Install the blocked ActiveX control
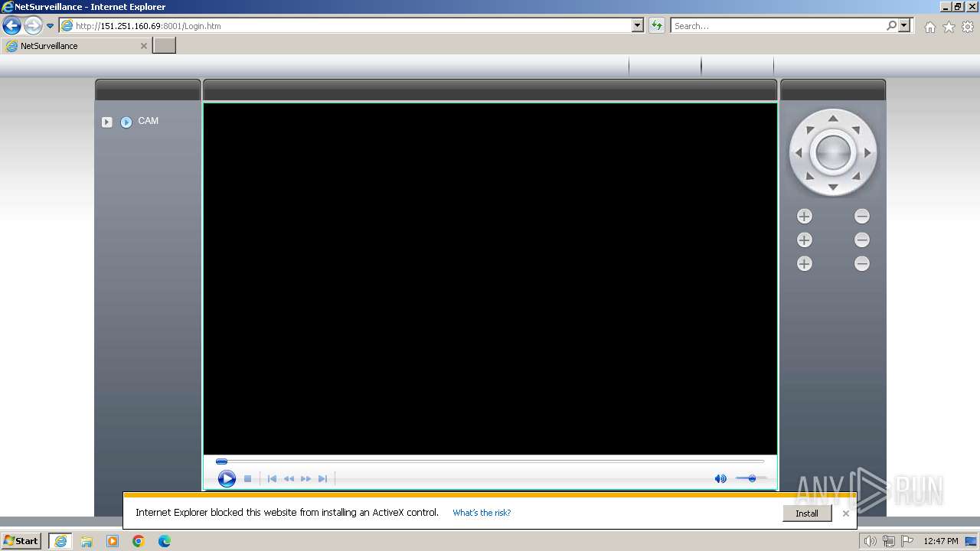This screenshot has width=980, height=551. [807, 514]
